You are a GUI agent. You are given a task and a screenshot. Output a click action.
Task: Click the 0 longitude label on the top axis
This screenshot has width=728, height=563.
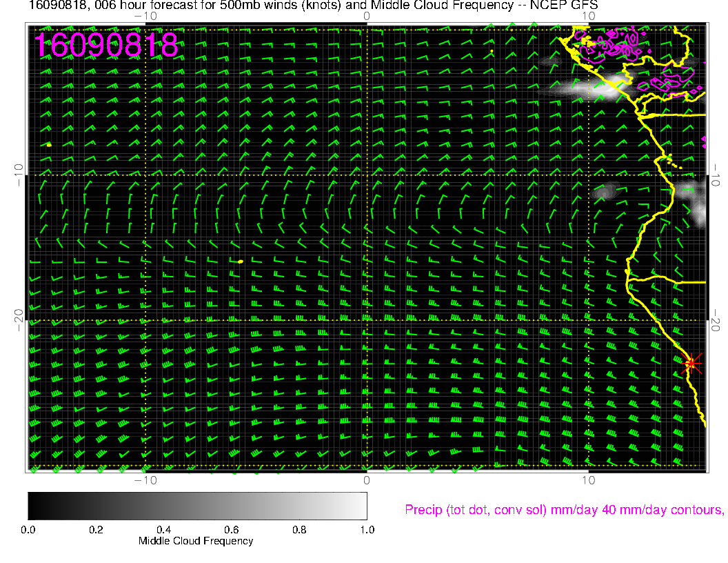[367, 16]
